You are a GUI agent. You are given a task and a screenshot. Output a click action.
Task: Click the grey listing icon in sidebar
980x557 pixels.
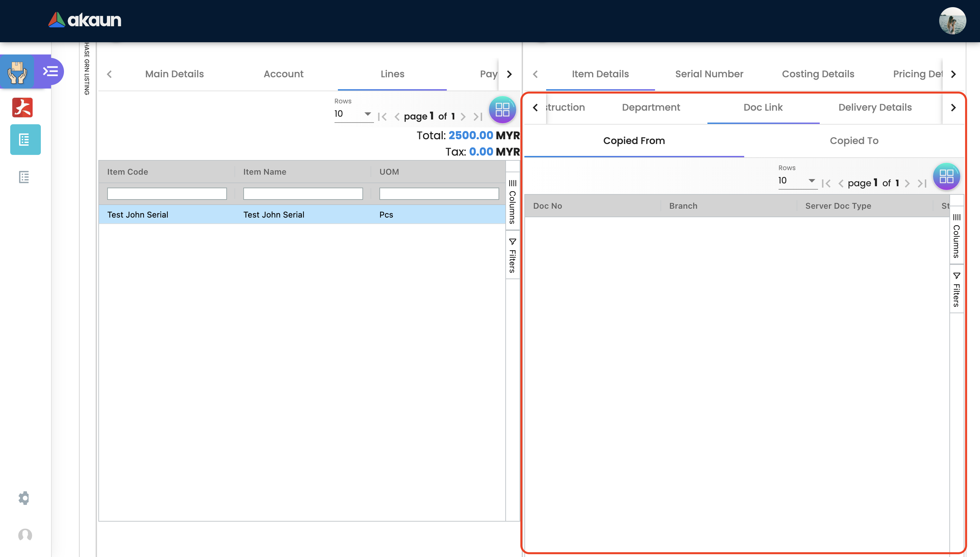24,177
